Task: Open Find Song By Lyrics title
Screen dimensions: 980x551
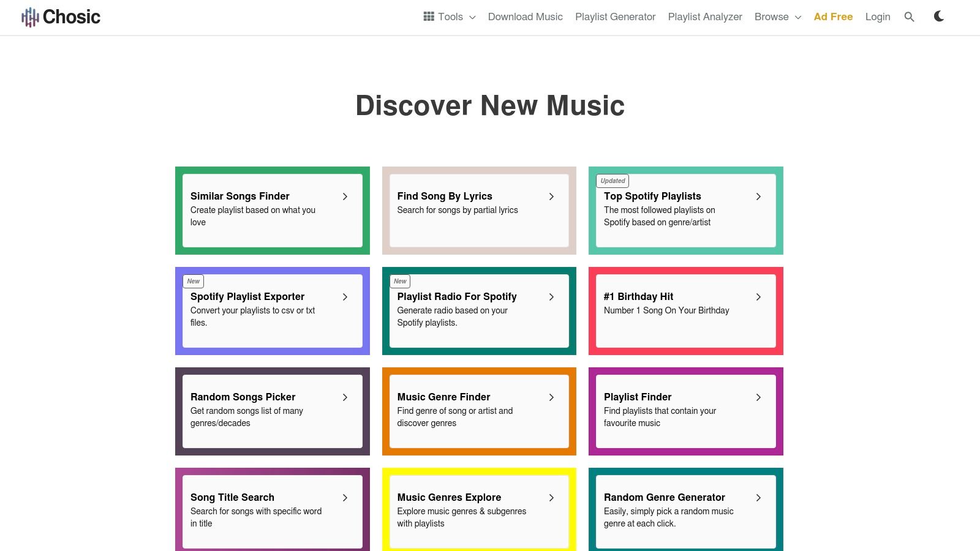Action: click(445, 196)
